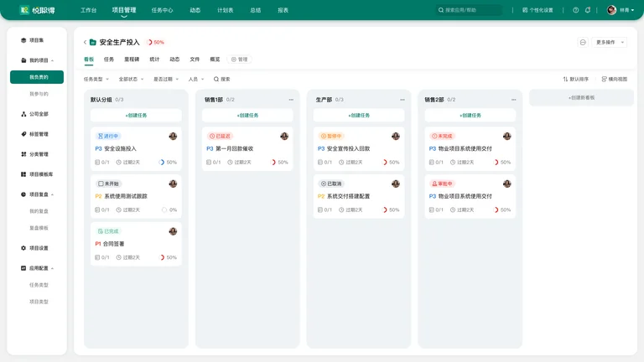This screenshot has width=644, height=362.
Task: Switch to the 统计 tab
Action: coord(154,59)
